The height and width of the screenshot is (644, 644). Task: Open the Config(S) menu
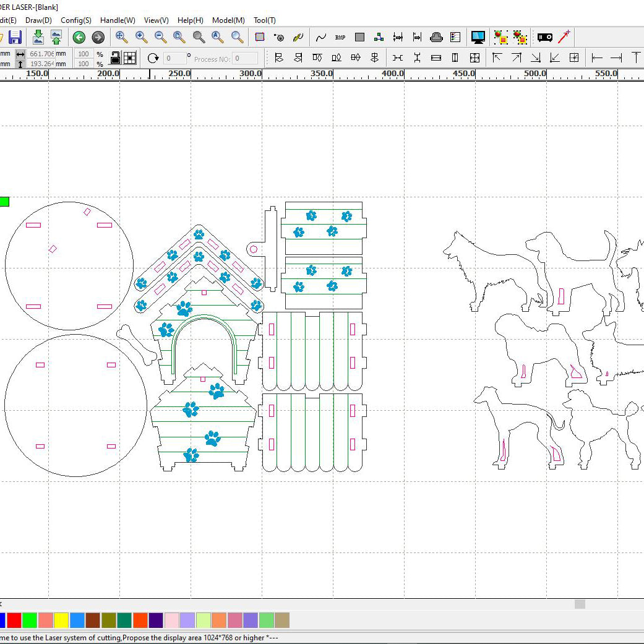[76, 20]
